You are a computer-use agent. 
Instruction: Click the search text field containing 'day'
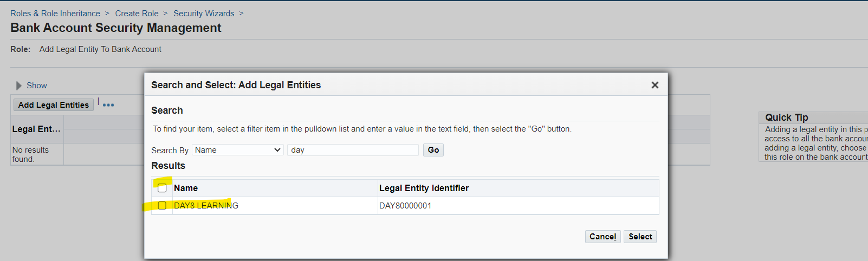[353, 150]
